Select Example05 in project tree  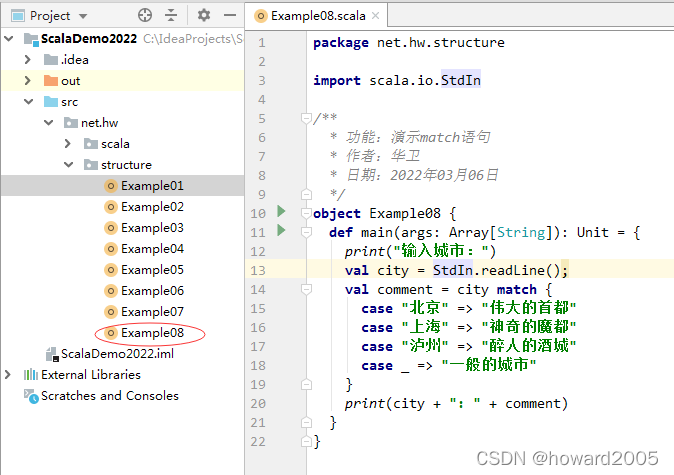coord(152,270)
